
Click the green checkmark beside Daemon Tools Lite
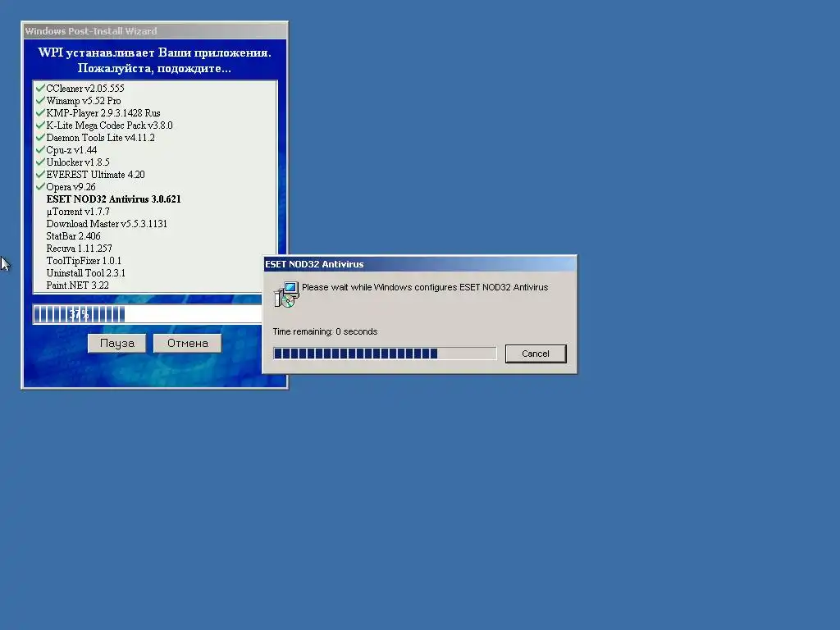(x=40, y=137)
